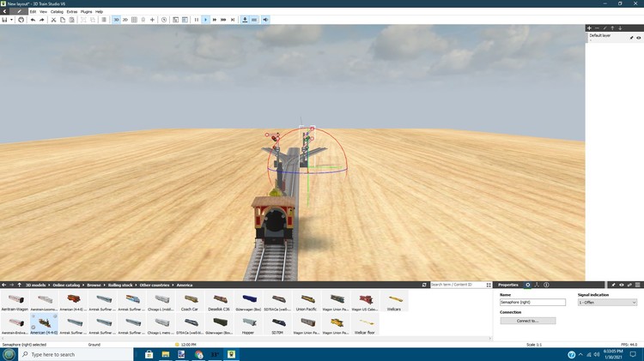
Task: Click the Cut scissors icon
Action: [x=53, y=20]
